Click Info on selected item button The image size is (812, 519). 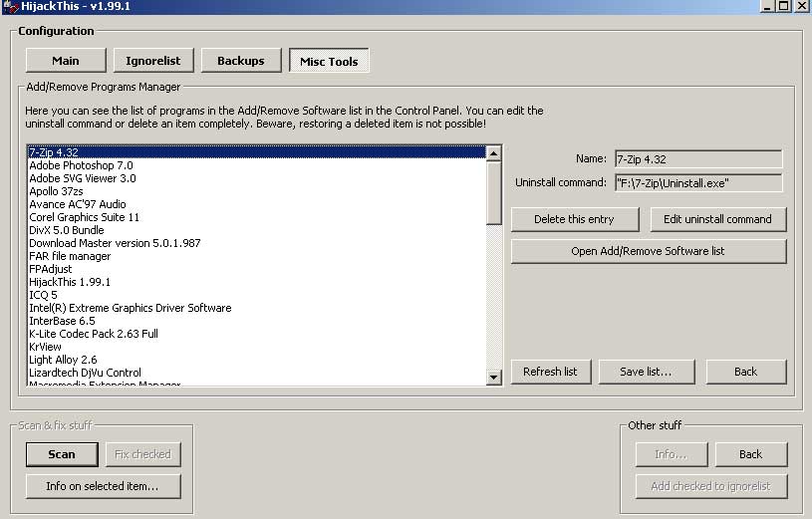pyautogui.click(x=103, y=486)
